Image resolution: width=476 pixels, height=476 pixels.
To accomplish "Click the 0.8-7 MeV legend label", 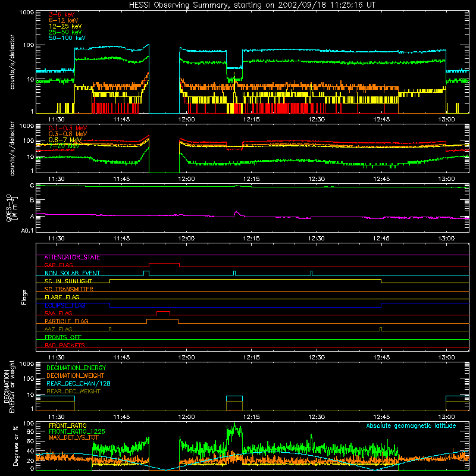I will 65,140.
